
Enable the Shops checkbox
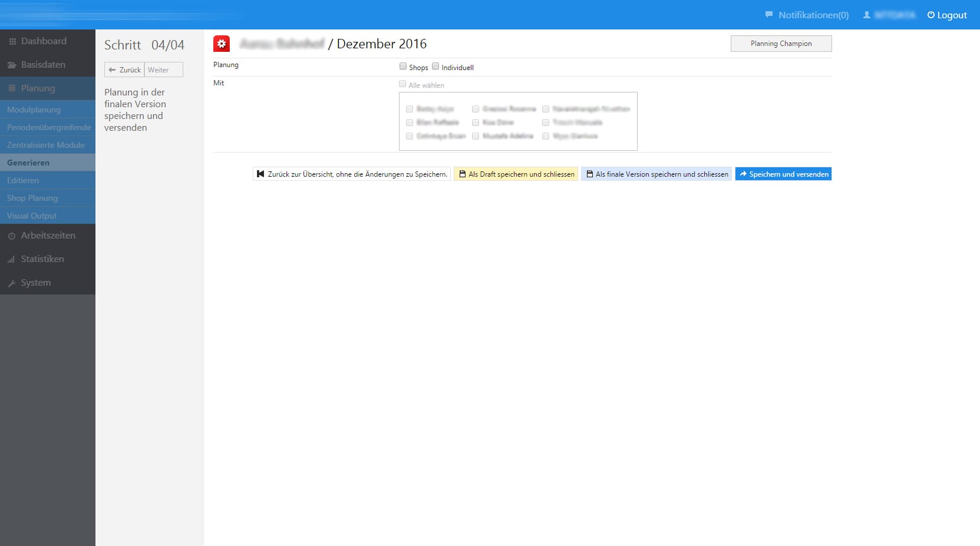(x=403, y=66)
